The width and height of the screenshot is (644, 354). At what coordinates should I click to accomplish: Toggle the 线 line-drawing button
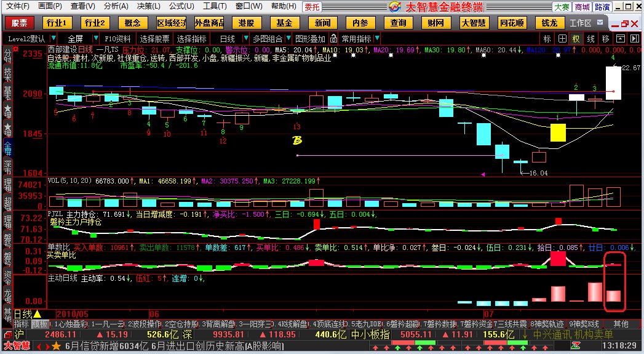590,38
